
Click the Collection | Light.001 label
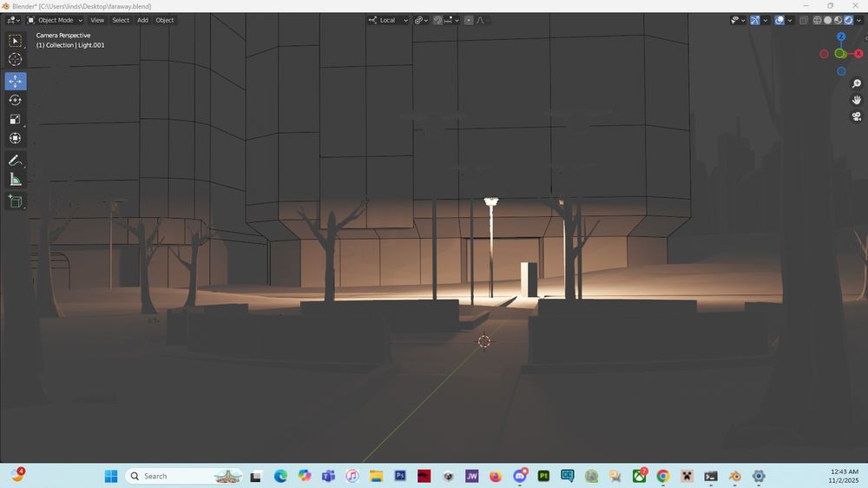(70, 45)
